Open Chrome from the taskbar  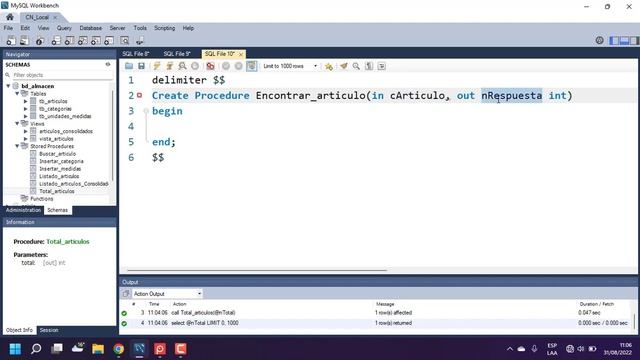point(119,349)
